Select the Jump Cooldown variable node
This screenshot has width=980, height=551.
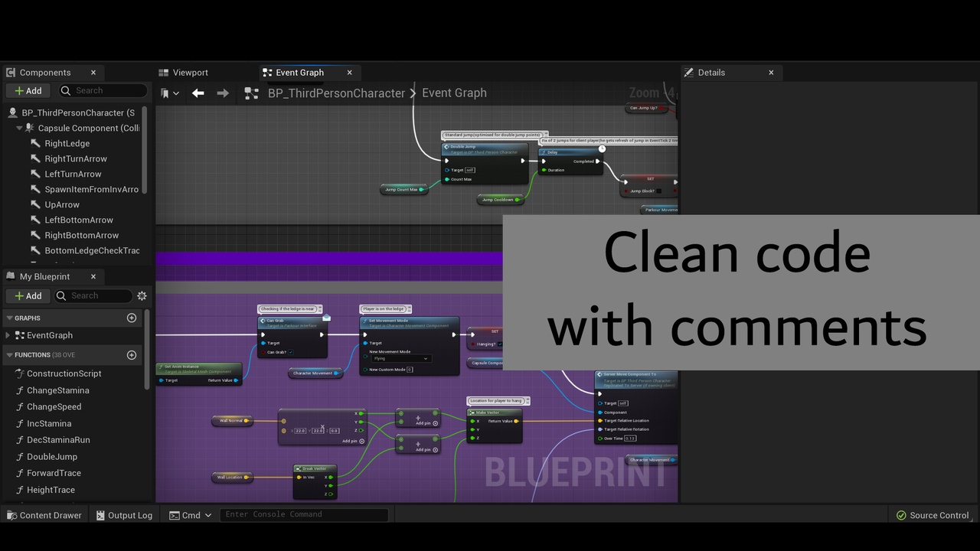coord(501,200)
